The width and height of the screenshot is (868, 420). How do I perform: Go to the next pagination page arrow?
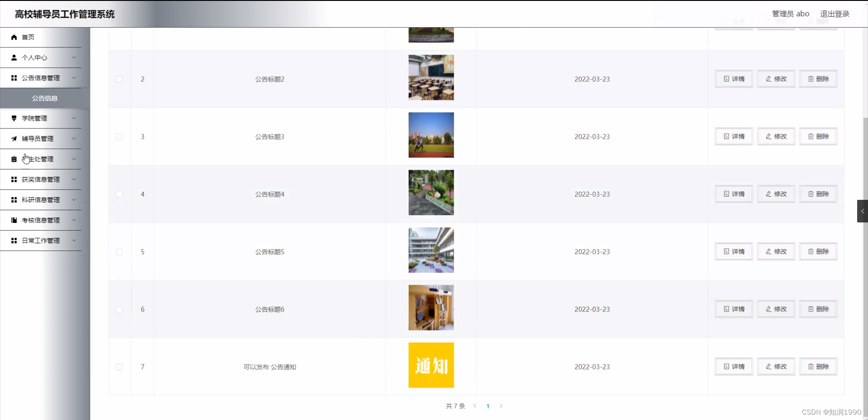501,406
